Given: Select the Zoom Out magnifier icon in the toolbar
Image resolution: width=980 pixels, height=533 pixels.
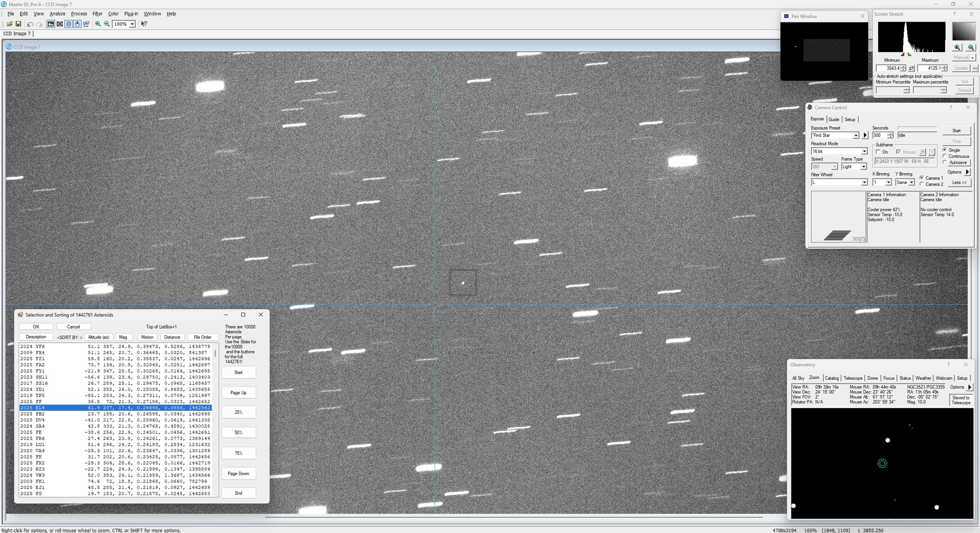Looking at the screenshot, I should (106, 24).
